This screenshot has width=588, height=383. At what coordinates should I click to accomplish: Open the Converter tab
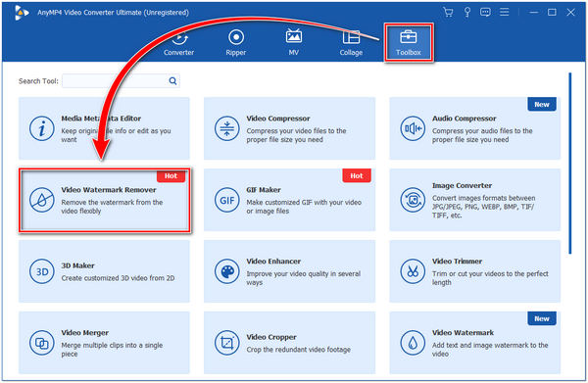coord(178,43)
